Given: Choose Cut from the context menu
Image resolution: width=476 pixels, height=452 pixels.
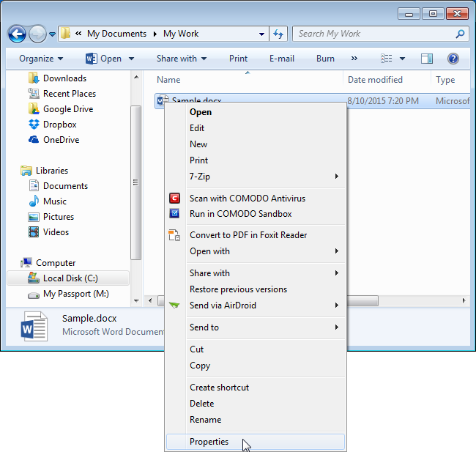Looking at the screenshot, I should click(x=255, y=349).
